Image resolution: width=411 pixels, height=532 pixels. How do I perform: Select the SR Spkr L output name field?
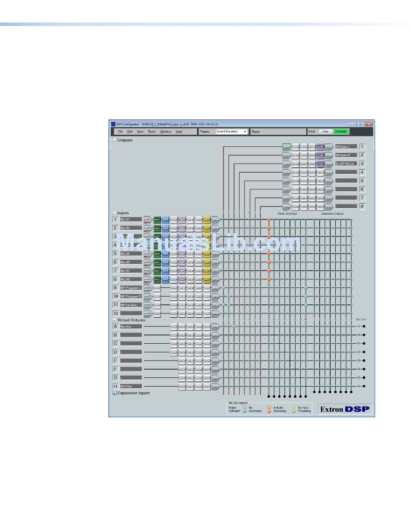point(346,147)
